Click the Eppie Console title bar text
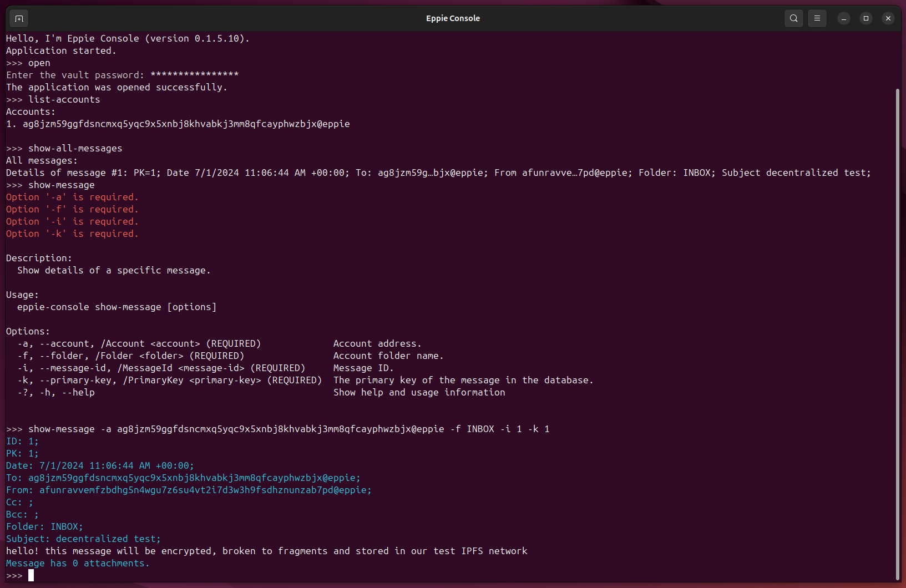The height and width of the screenshot is (588, 906). point(453,18)
